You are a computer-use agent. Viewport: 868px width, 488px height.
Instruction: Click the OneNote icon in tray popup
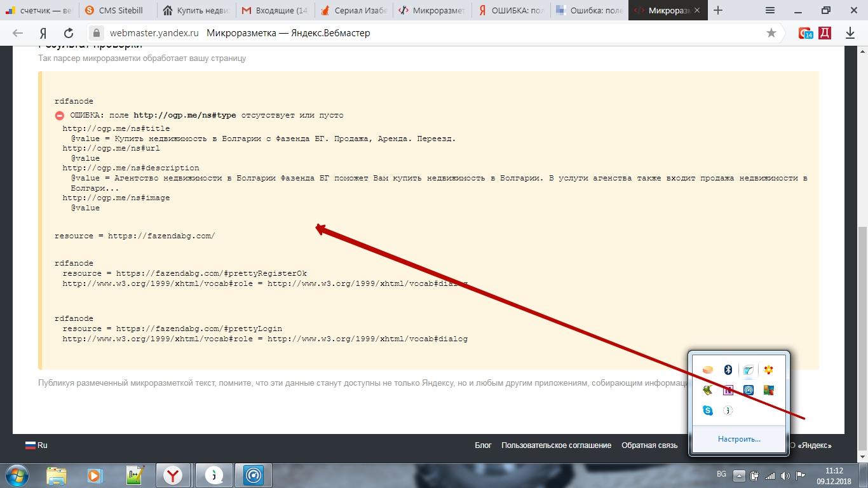[x=728, y=390]
